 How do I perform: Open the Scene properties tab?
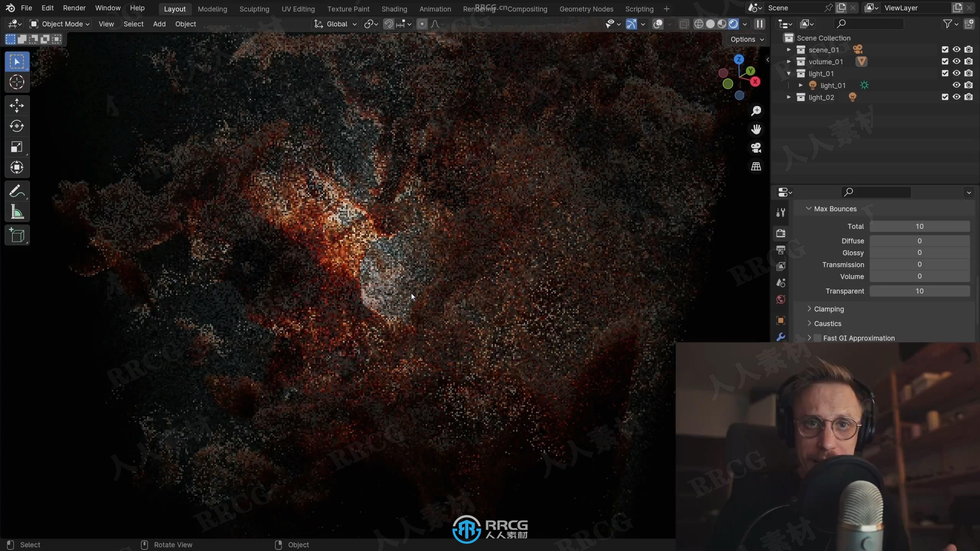[x=781, y=283]
